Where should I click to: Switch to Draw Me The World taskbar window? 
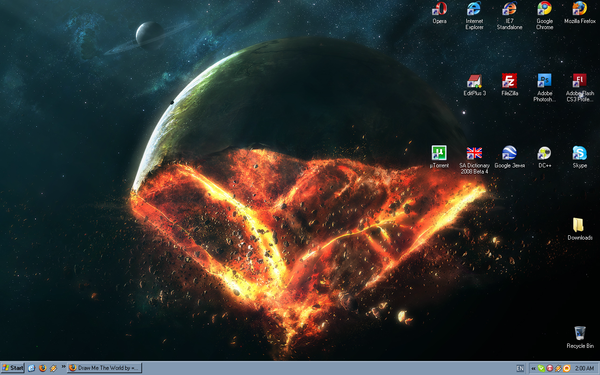[x=104, y=368]
